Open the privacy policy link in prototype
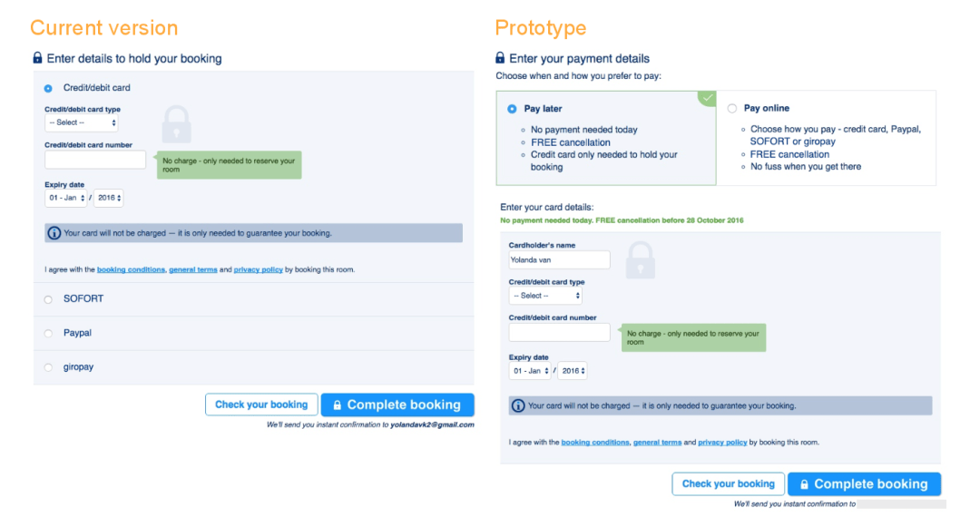This screenshot has height=517, width=980. [722, 442]
